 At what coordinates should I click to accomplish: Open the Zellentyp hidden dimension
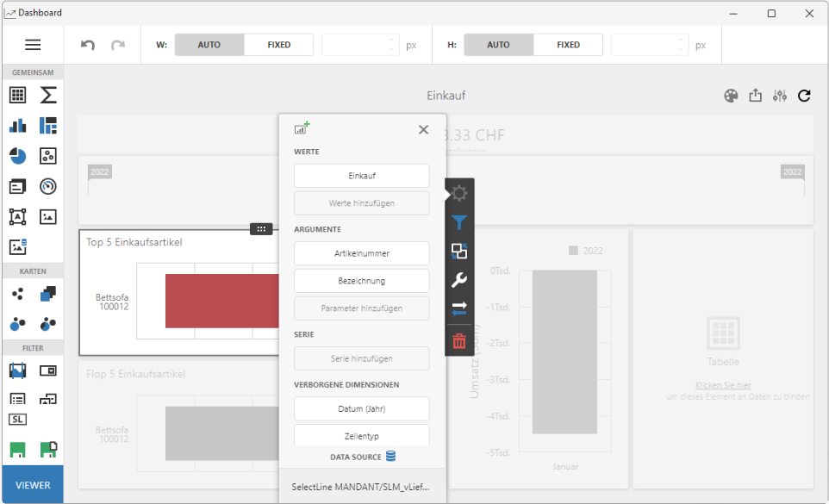[x=362, y=436]
